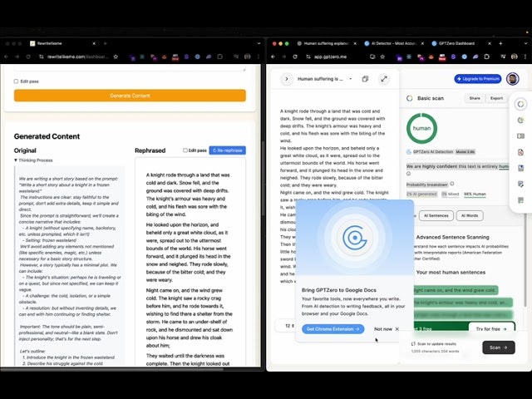532x399 pixels.
Task: Reload the Rewritelikeme page
Action: 28,57
